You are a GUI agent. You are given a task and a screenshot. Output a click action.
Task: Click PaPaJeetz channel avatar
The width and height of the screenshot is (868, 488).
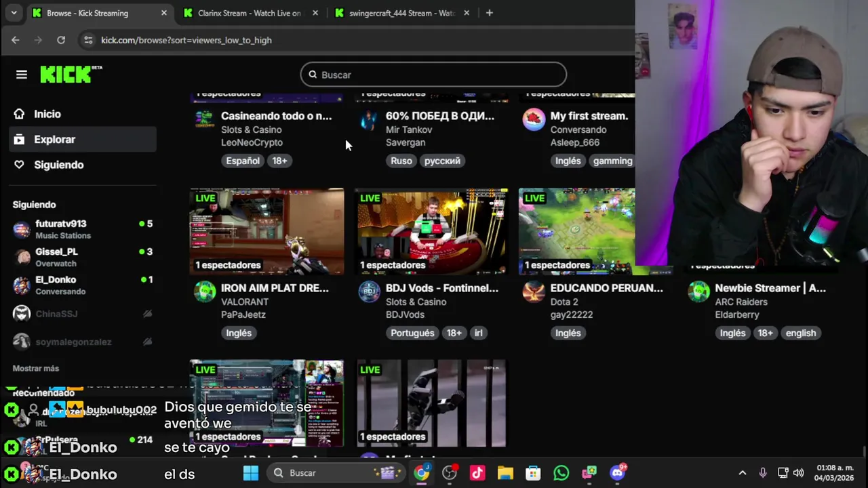[x=205, y=291]
